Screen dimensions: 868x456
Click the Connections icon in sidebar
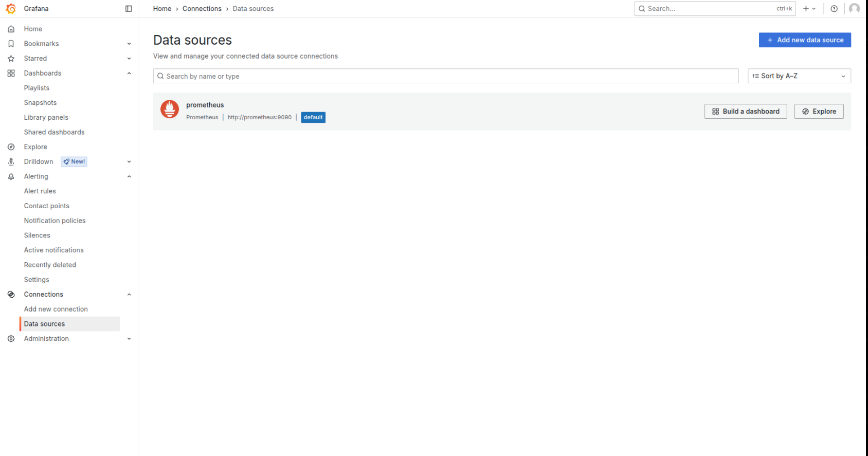11,295
